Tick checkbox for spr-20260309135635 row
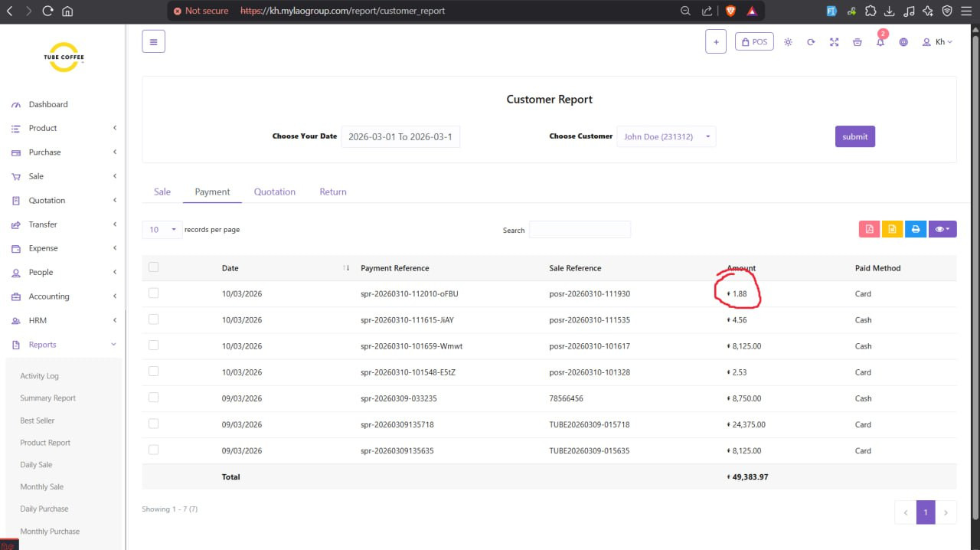Screen dimensions: 980x550 tap(153, 450)
